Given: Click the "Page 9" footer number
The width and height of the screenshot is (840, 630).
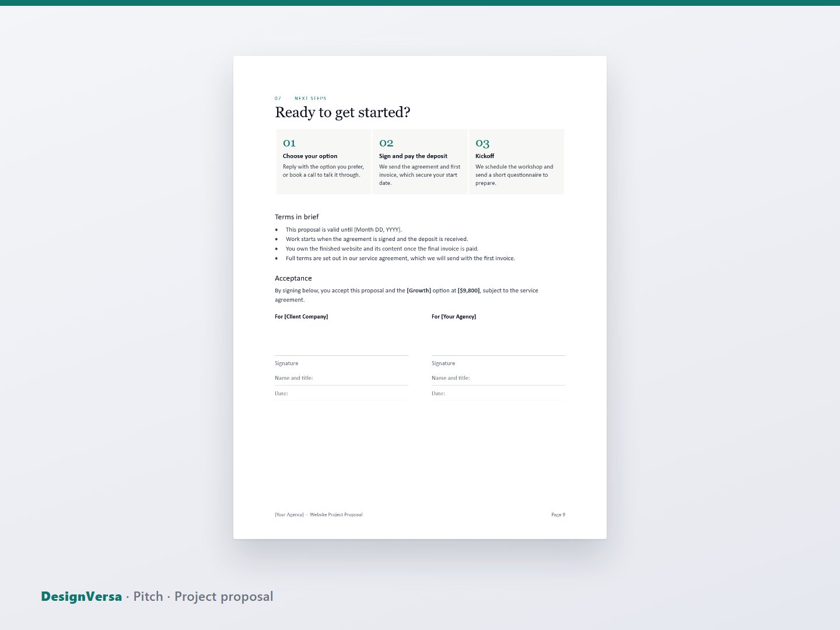Looking at the screenshot, I should [558, 515].
